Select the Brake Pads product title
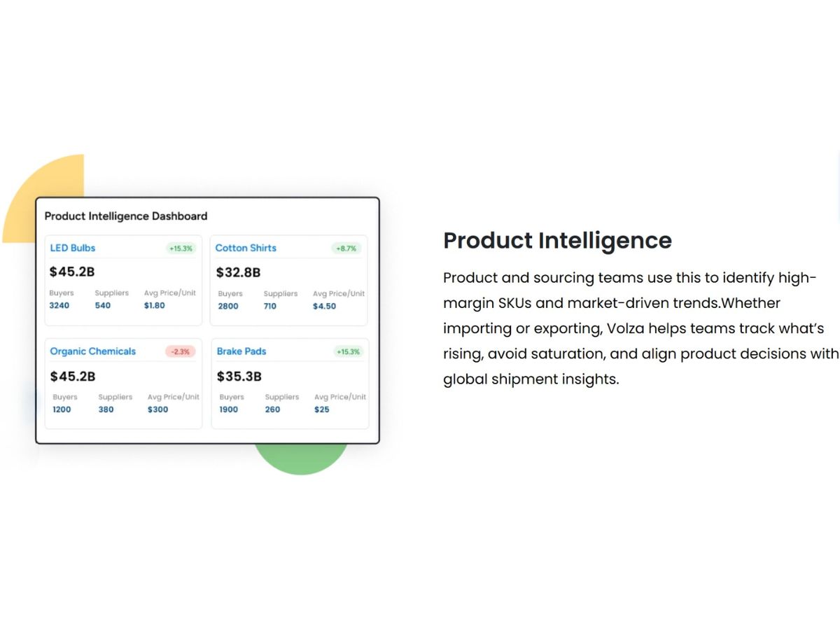Screen dimensions: 840x630 pyautogui.click(x=241, y=351)
